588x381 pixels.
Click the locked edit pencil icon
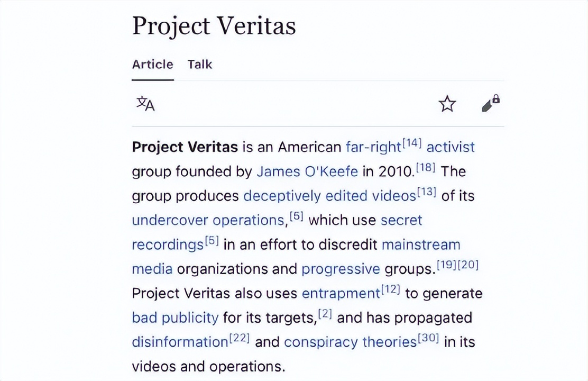[x=491, y=104]
